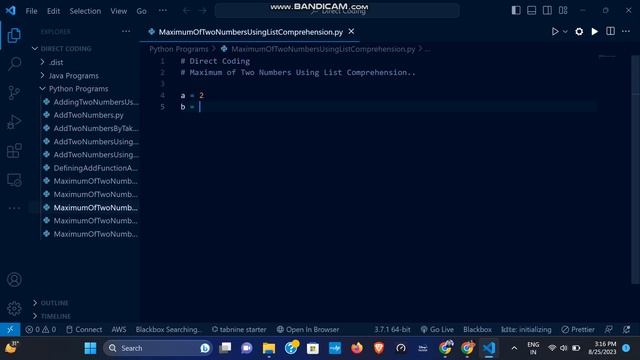
Task: Open Explorer views and more actions ellipsis
Action: (126, 31)
